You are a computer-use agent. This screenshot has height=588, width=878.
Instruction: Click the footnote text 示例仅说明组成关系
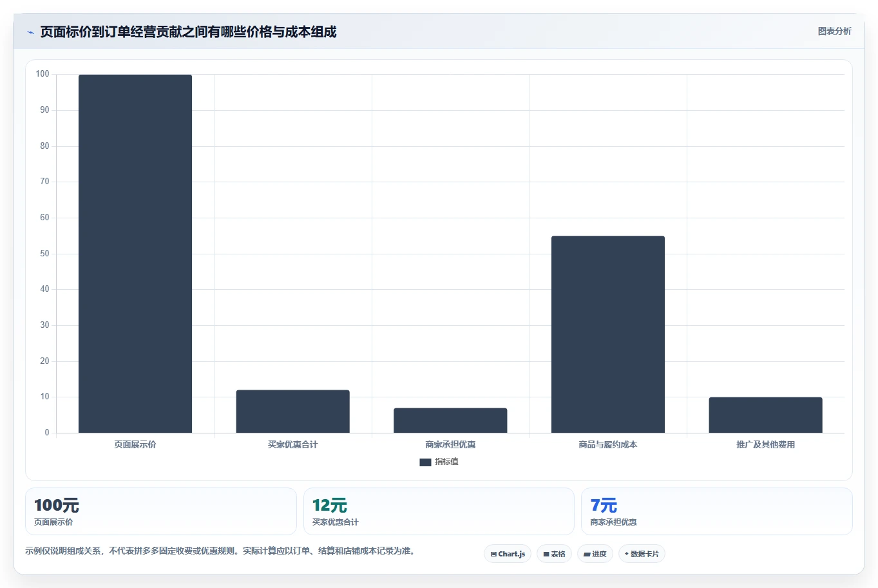click(221, 551)
